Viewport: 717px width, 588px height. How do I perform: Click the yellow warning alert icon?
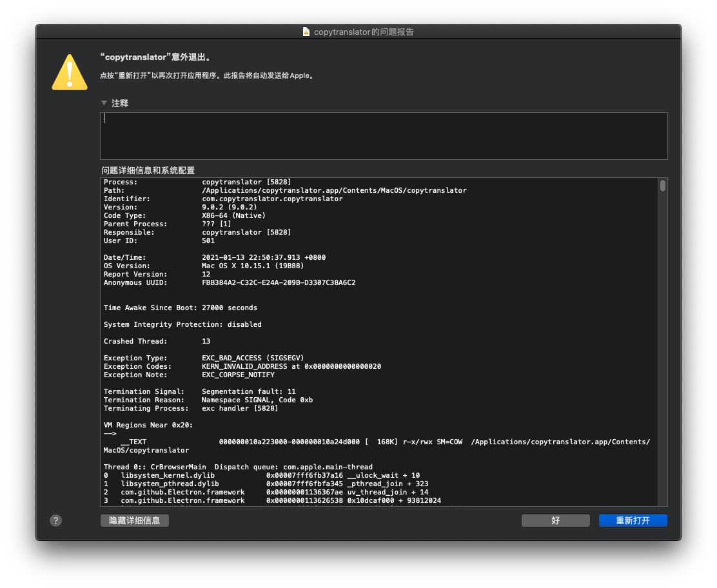coord(69,72)
